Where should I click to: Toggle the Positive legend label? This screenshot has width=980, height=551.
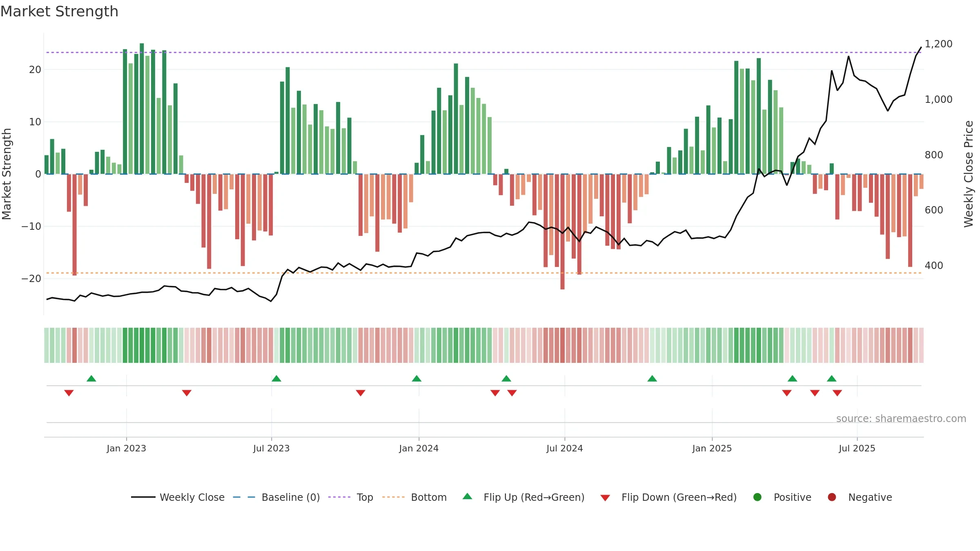[x=793, y=497]
